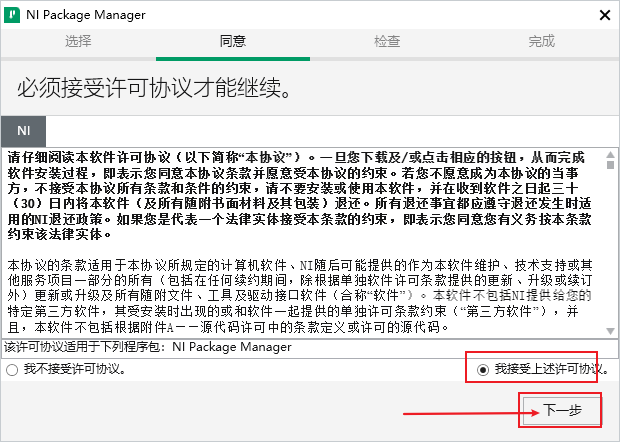620x442 pixels.
Task: Click the paragraph starting 本协议的条款适用于
Action: point(299,296)
